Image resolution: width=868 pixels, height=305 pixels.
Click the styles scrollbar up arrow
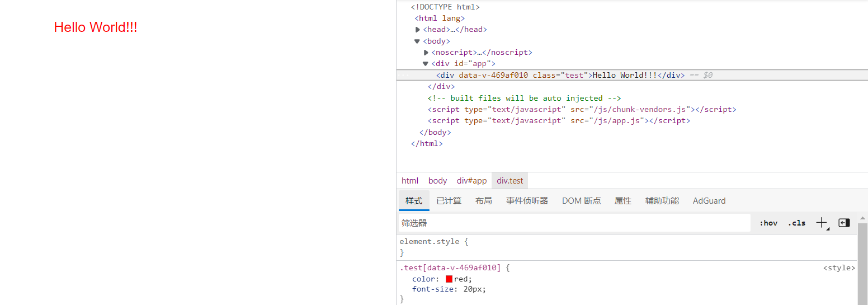tap(862, 218)
